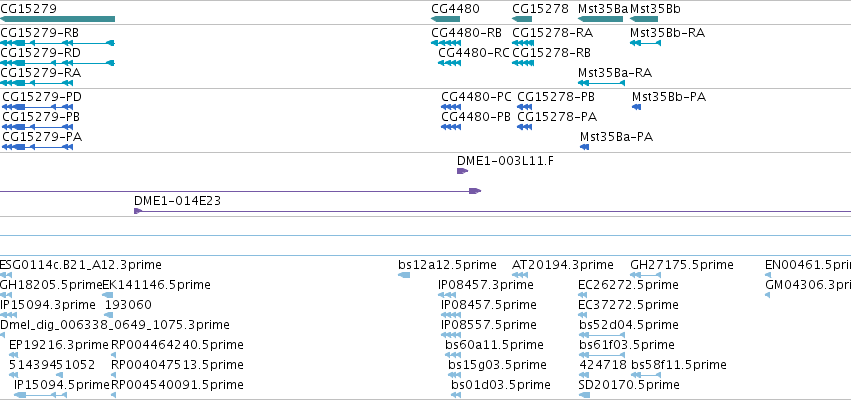
Task: Open the IP08457.3prime label
Action: click(486, 285)
